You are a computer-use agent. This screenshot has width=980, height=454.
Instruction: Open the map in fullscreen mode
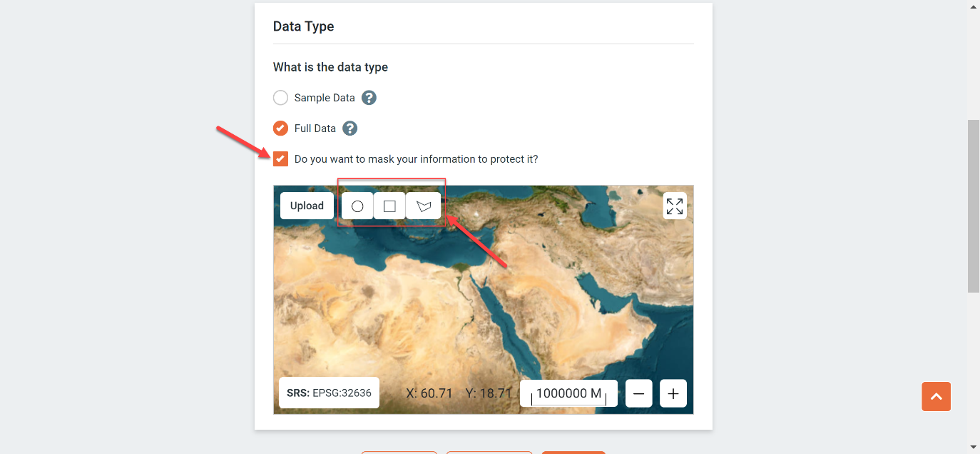[675, 206]
